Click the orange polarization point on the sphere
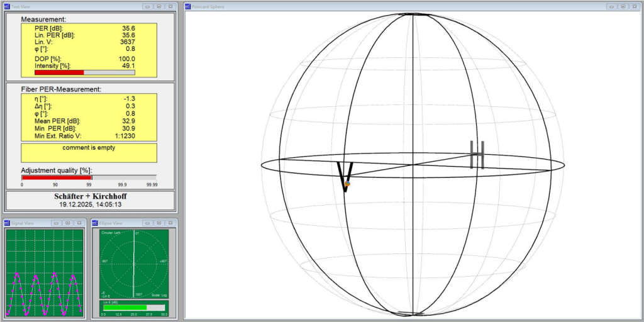This screenshot has width=644, height=322. (347, 184)
